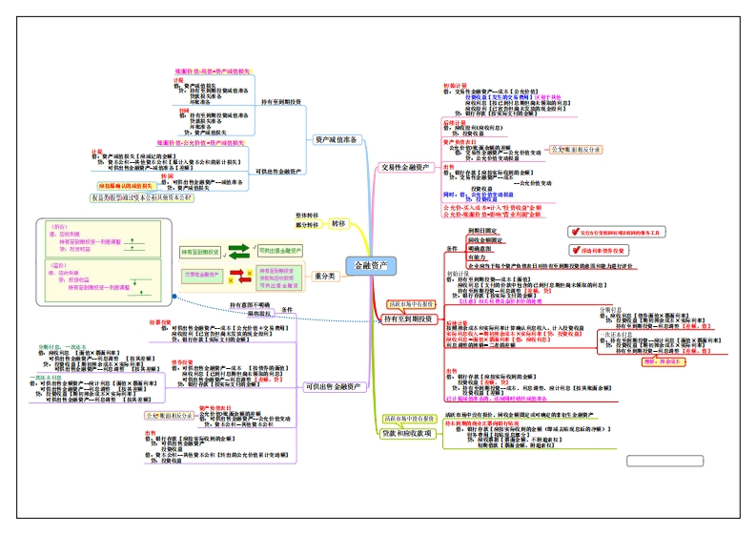Select the (折价) discount entry note box
The height and width of the screenshot is (535, 756).
click(103, 239)
